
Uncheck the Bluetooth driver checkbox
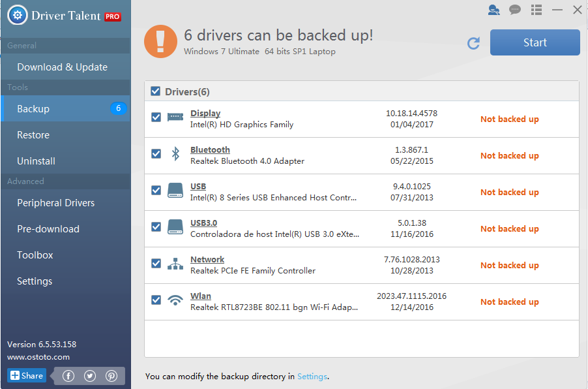[x=156, y=153]
